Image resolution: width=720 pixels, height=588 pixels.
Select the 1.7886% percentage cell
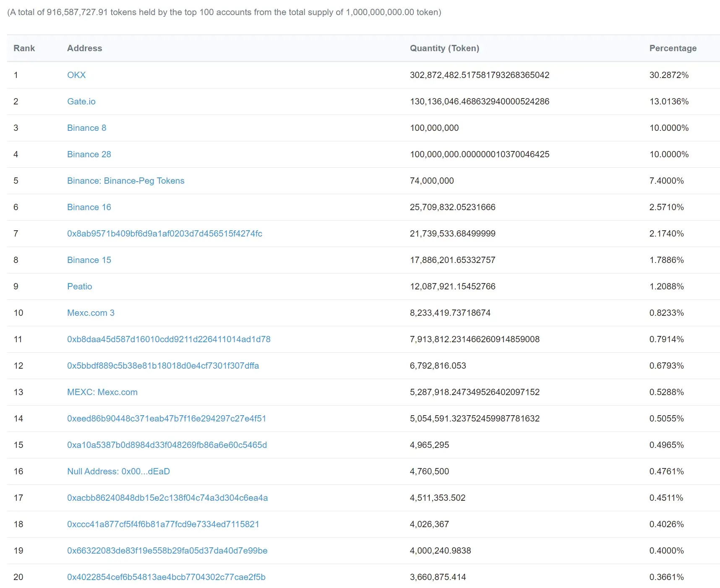click(667, 260)
